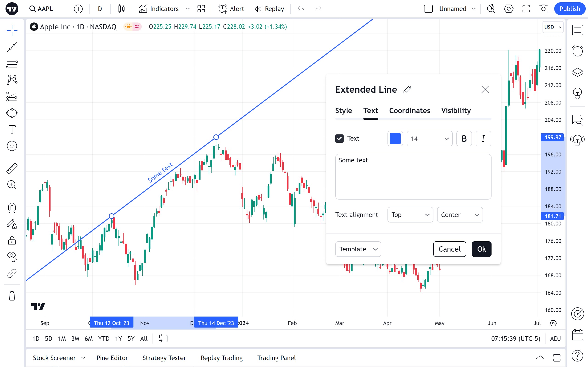Screen dimensions: 588x367
Task: Toggle italic text formatting
Action: (483, 139)
